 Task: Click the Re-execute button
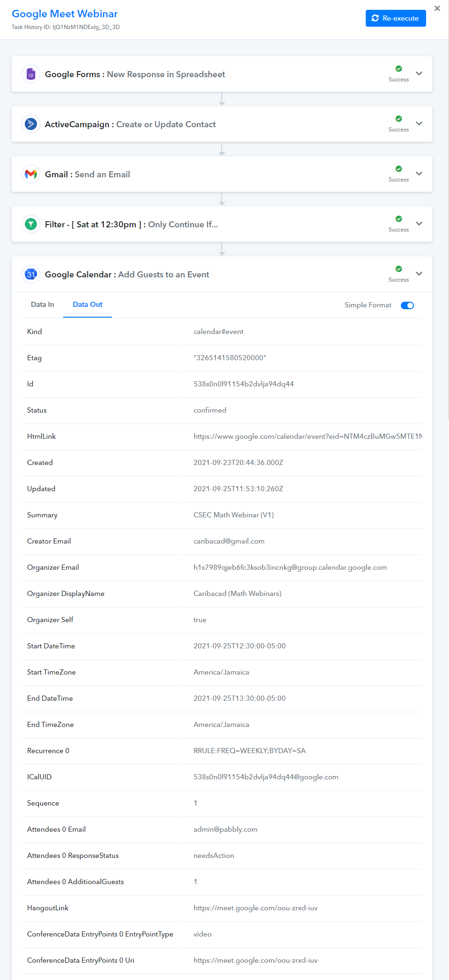(x=396, y=18)
